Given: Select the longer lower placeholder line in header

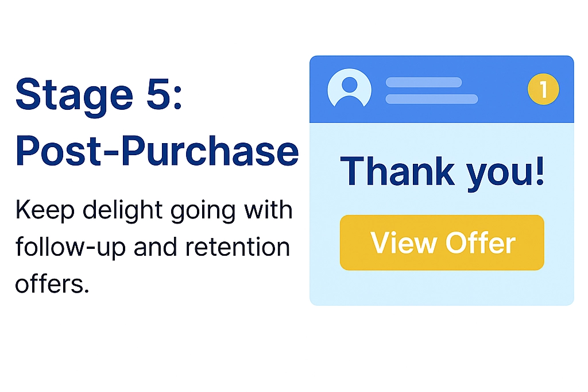Looking at the screenshot, I should (431, 99).
